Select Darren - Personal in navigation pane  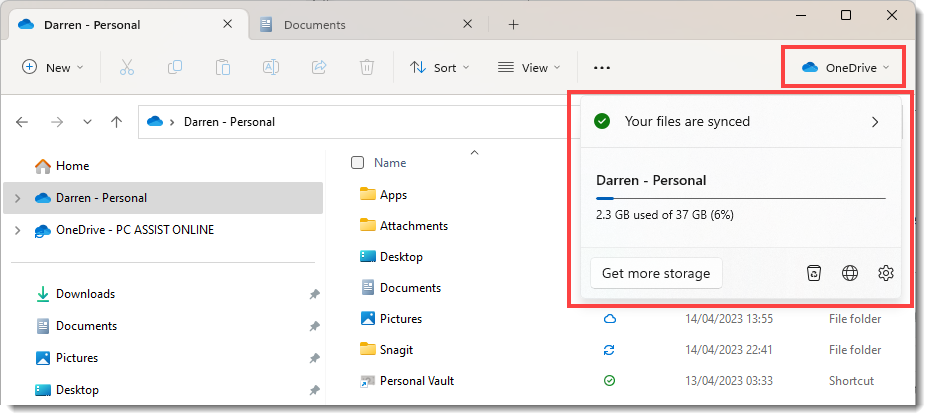pyautogui.click(x=163, y=198)
